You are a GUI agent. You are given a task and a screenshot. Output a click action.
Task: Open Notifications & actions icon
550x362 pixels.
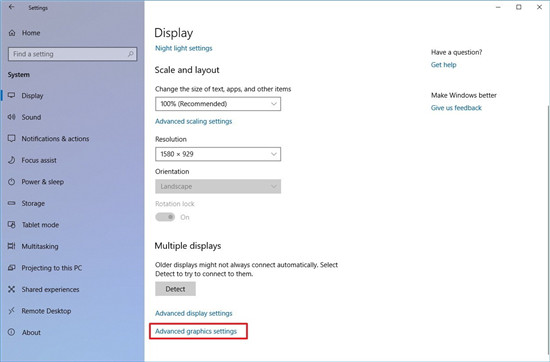tap(12, 139)
